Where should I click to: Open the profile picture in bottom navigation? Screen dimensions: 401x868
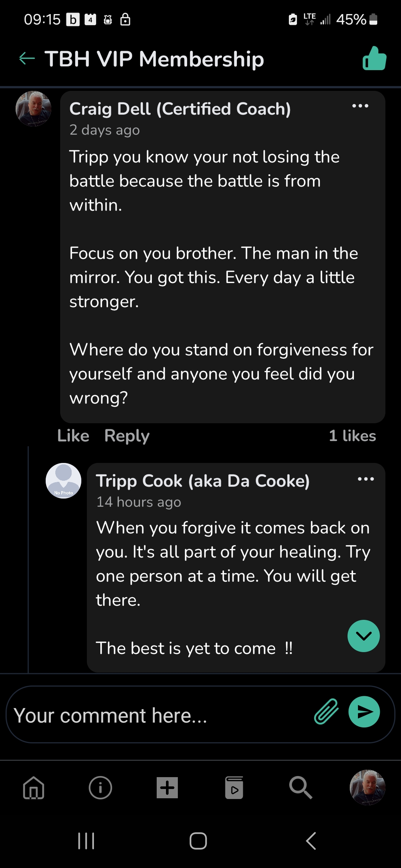point(367,788)
